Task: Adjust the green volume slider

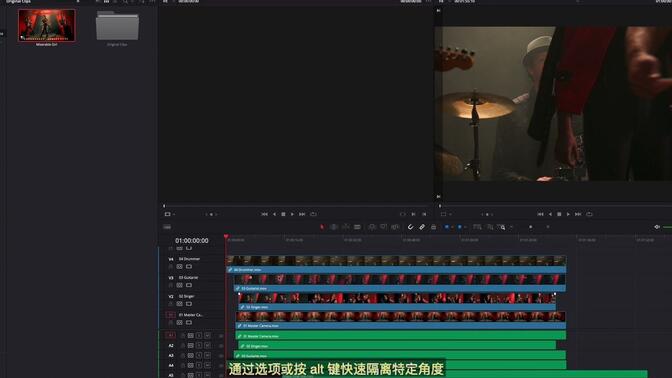Action: pyautogui.click(x=667, y=227)
